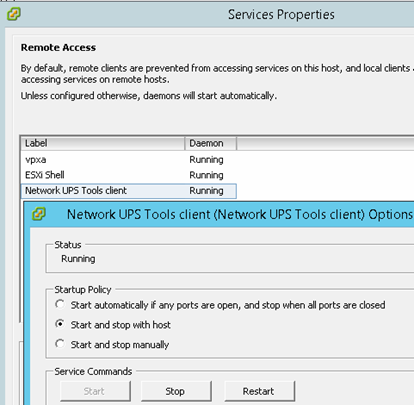Click the disabled Start service button

tap(95, 391)
